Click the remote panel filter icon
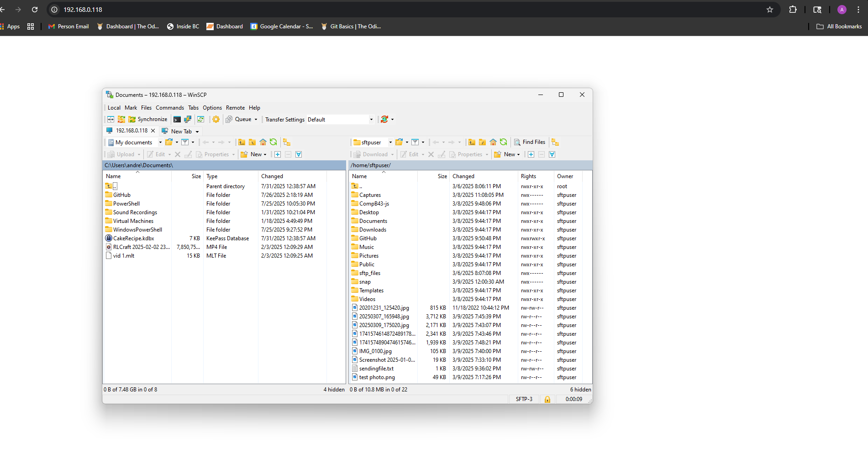The height and width of the screenshot is (449, 868). 415,142
